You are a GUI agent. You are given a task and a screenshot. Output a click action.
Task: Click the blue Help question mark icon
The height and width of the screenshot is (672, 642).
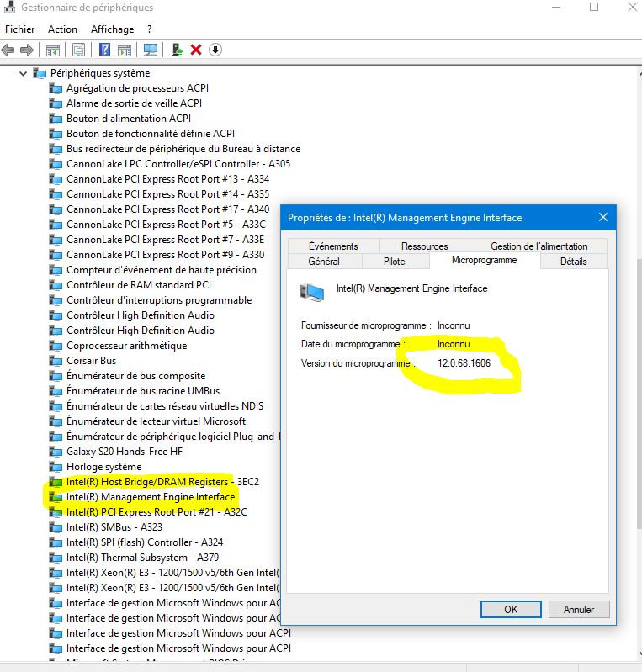(x=104, y=50)
